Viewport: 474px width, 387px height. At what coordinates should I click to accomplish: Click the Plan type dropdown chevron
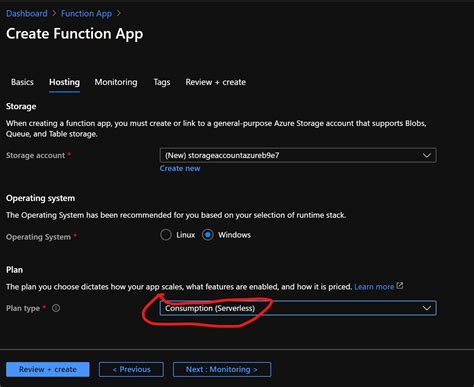click(x=427, y=308)
